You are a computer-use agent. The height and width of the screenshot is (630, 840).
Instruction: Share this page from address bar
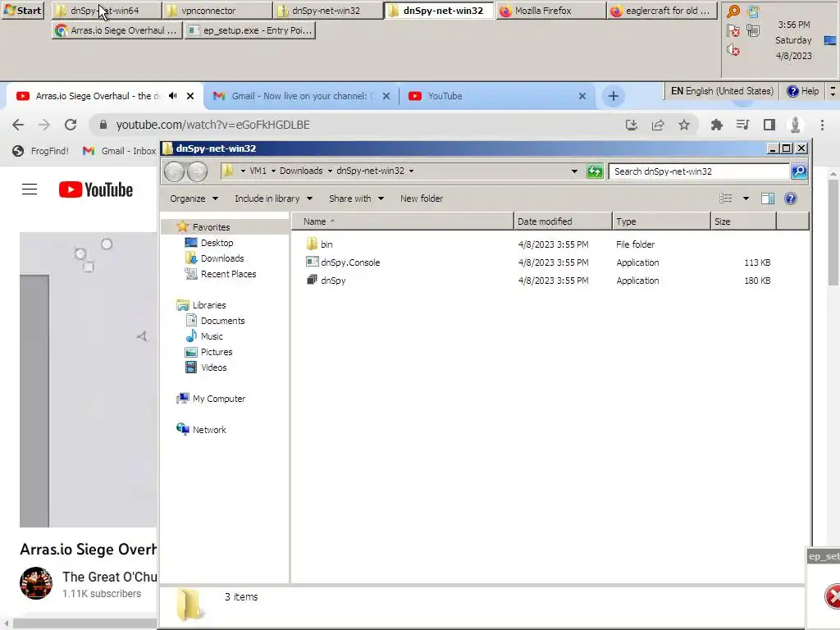[658, 125]
